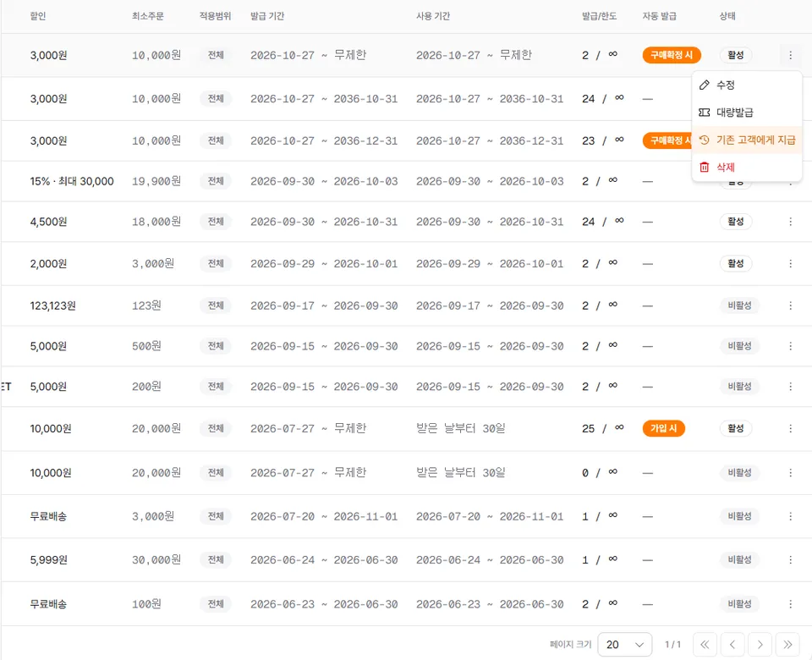The height and width of the screenshot is (660, 812).
Task: Click the 2026-07-20 ~ 2026-11-01 issue period cell
Action: click(x=324, y=516)
